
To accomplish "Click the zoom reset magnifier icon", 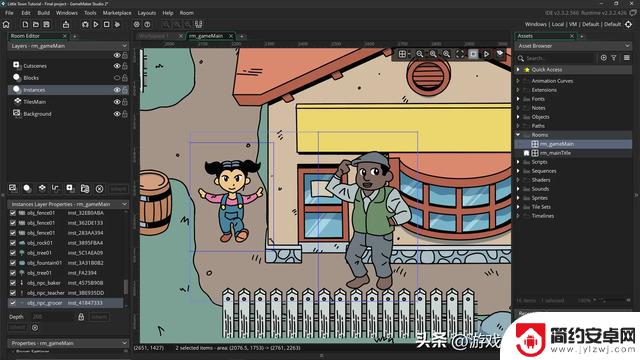I will (x=433, y=54).
